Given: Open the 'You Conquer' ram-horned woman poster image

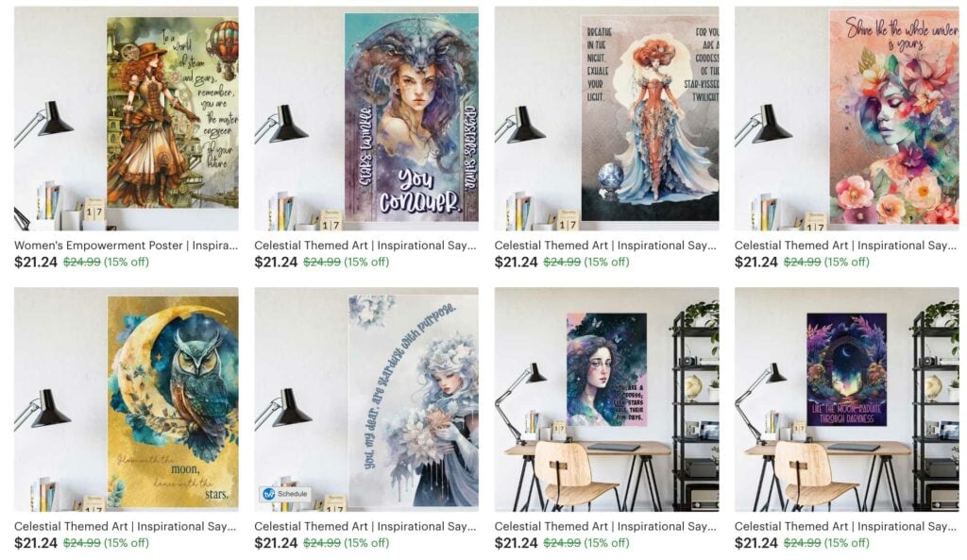Looking at the screenshot, I should point(366,118).
